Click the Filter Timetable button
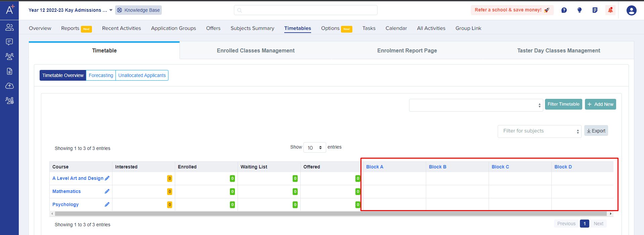 (x=563, y=104)
